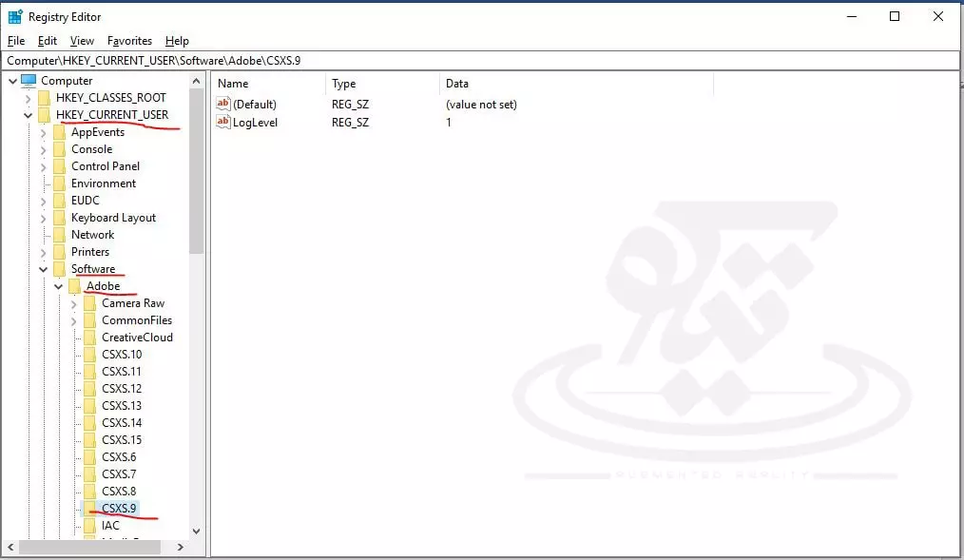964x560 pixels.
Task: Expand the Camera Raw key
Action: click(74, 303)
